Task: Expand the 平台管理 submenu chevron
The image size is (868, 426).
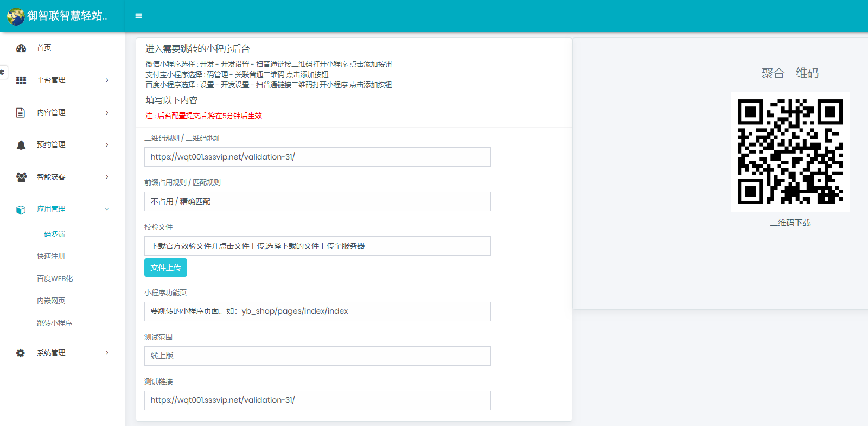Action: (x=107, y=80)
